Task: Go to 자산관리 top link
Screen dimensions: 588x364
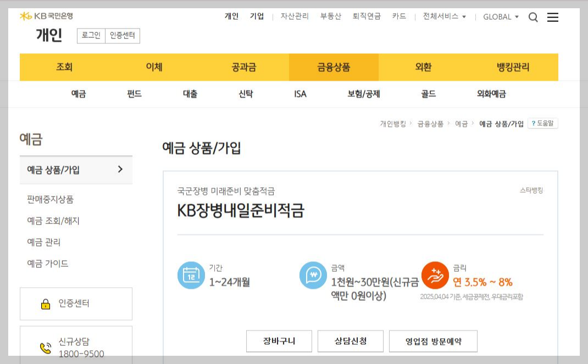Action: coord(295,16)
